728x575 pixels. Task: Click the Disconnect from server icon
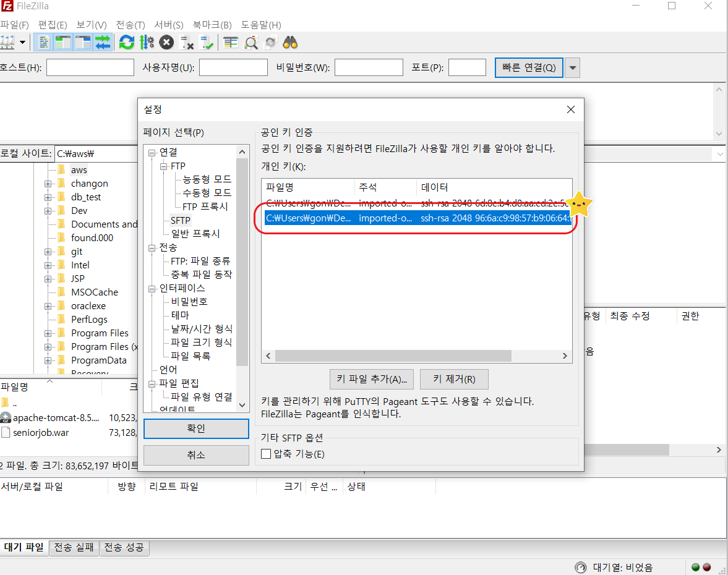[187, 43]
